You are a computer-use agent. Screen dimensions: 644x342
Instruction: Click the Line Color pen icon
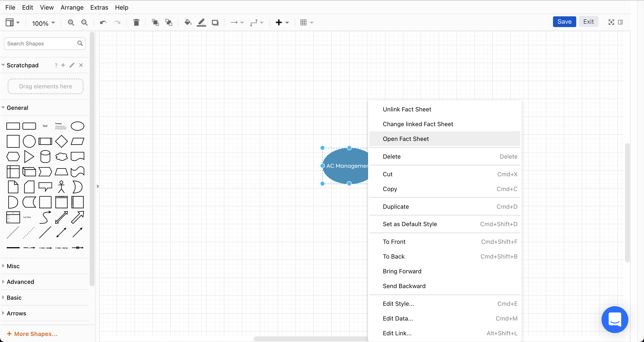coord(201,23)
